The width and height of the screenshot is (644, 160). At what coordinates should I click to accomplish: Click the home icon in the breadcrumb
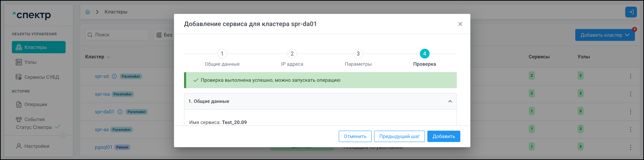click(88, 12)
